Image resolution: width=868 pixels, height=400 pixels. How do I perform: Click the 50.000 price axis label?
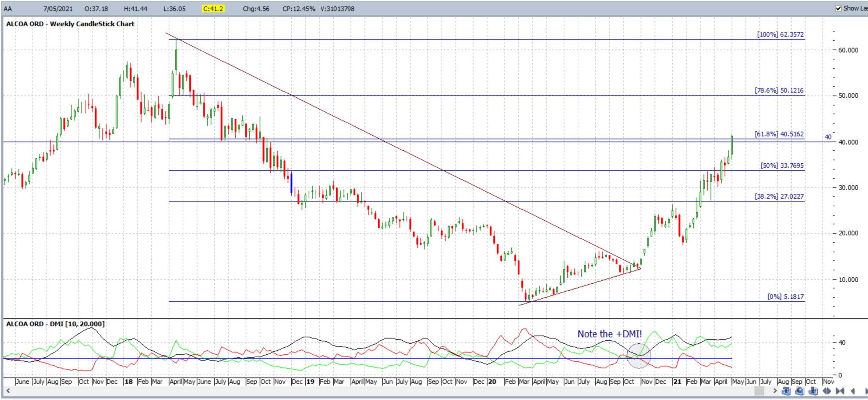pyautogui.click(x=848, y=96)
